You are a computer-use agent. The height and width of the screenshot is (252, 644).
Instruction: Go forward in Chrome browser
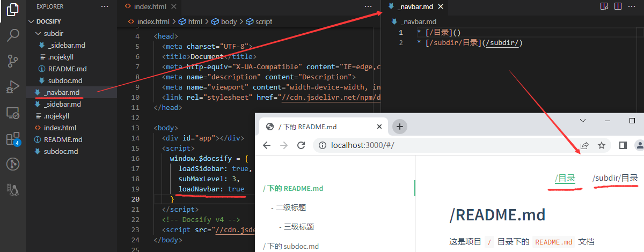(284, 145)
